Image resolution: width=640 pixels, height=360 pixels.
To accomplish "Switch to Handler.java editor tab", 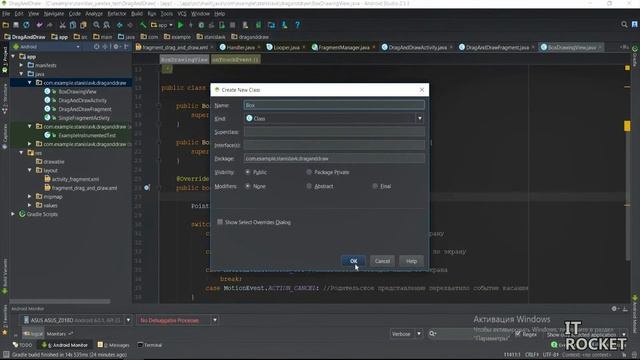I will coord(240,47).
